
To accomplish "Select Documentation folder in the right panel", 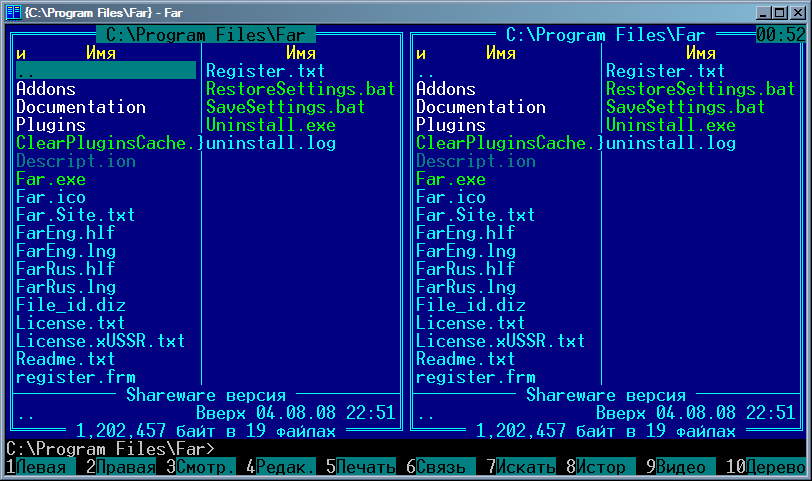I will [x=481, y=107].
